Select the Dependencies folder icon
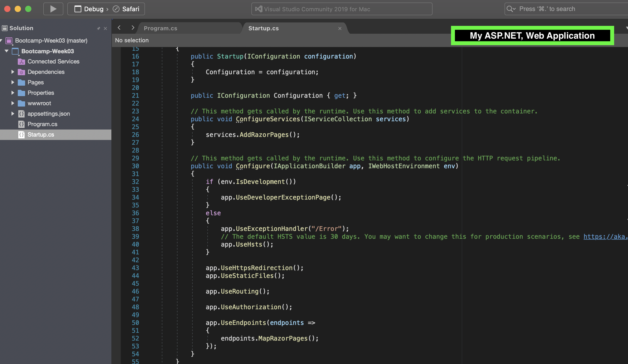The height and width of the screenshot is (364, 628). point(21,72)
